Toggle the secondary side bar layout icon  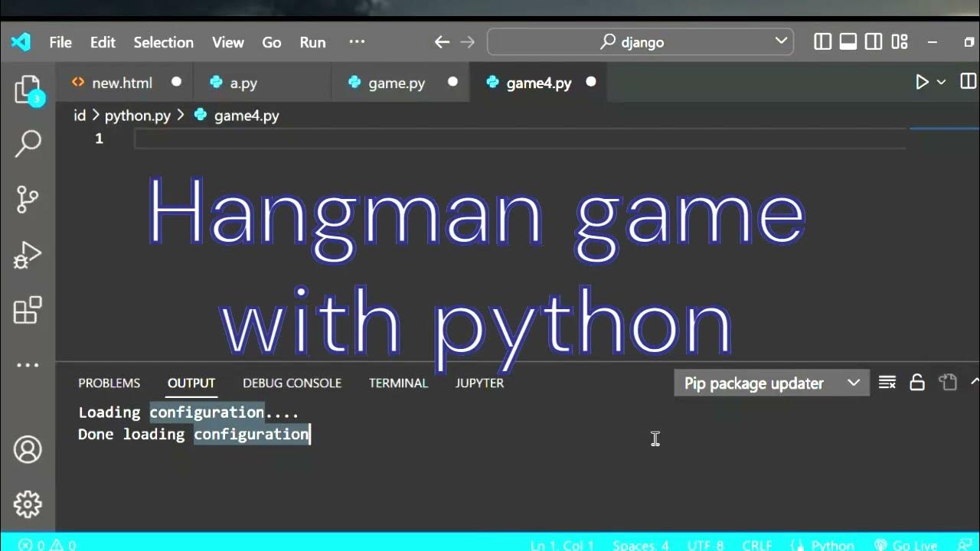pyautogui.click(x=874, y=42)
